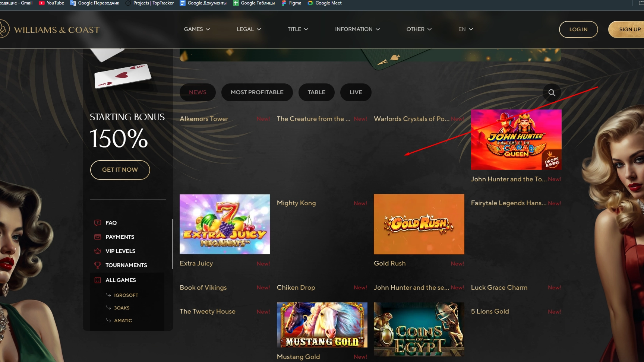Open the Legal dropdown menu

pyautogui.click(x=249, y=29)
